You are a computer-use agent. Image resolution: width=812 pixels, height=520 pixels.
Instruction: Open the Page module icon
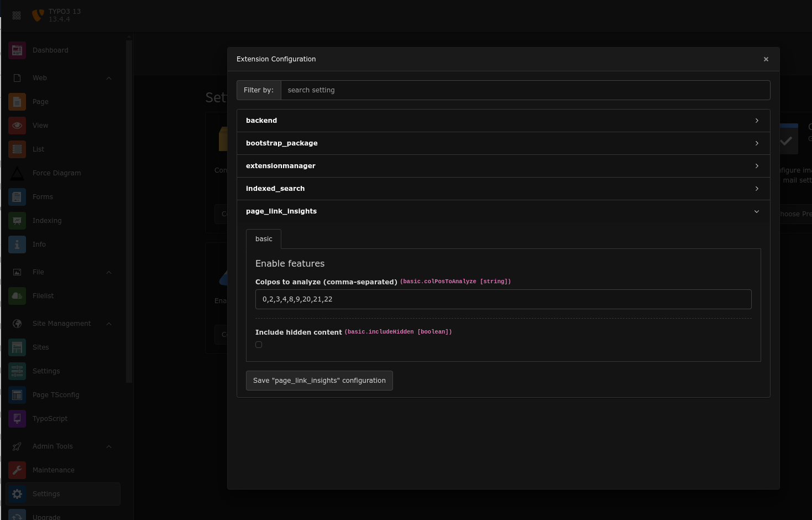17,102
